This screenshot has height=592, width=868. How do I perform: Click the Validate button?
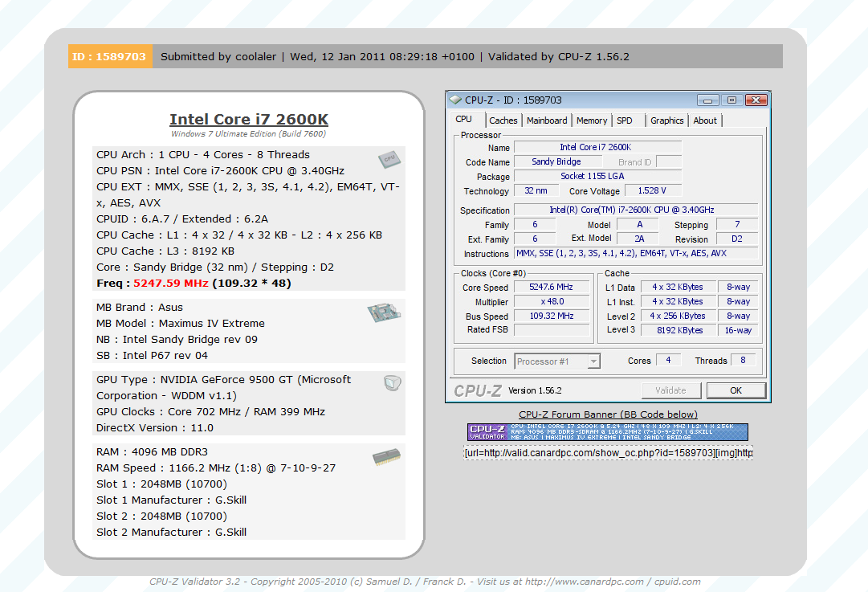671,390
